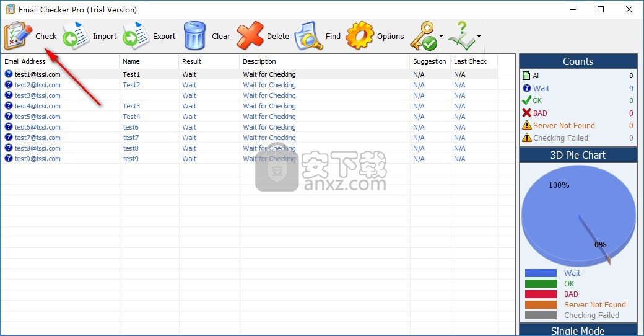Viewport: 644px width, 336px height.
Task: Click the Import document icon
Action: (76, 36)
